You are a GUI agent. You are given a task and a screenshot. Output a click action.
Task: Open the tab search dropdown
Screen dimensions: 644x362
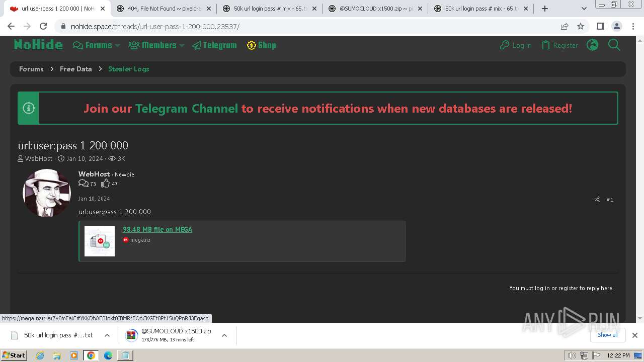(x=584, y=9)
